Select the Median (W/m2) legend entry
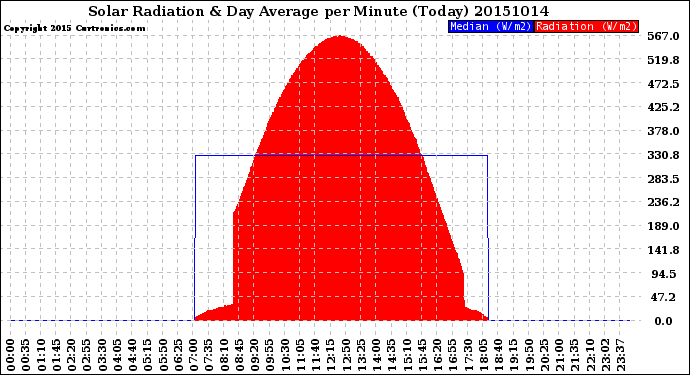Image resolution: width=690 pixels, height=375 pixels. point(491,26)
